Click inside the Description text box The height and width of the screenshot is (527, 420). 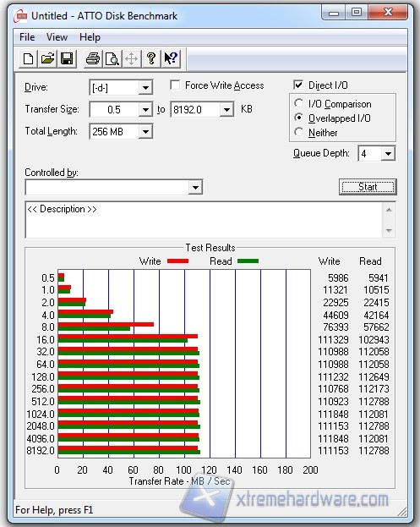pos(204,220)
